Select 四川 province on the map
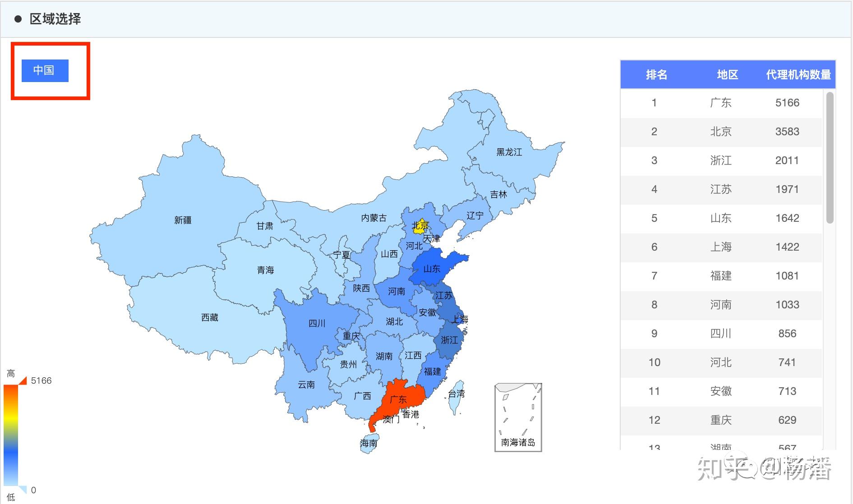This screenshot has height=504, width=853. point(317,323)
